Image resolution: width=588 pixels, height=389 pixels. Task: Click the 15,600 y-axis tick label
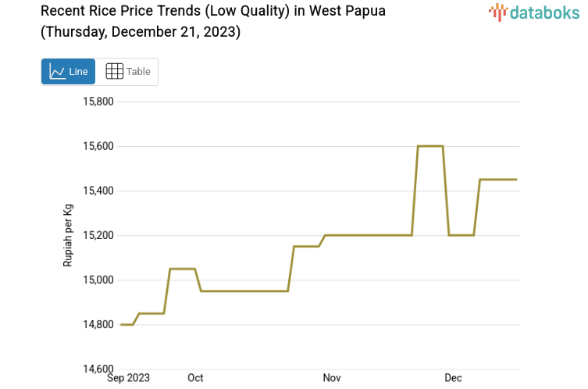tap(98, 146)
